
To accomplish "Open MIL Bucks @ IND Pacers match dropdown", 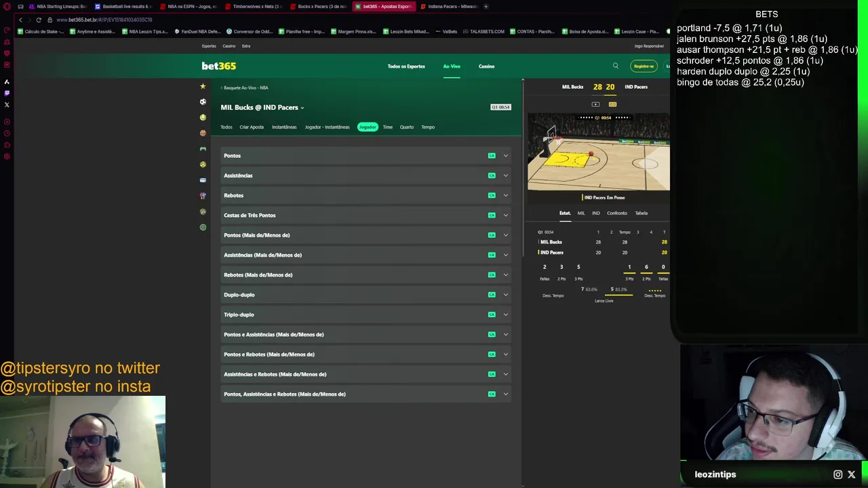I will coord(262,107).
